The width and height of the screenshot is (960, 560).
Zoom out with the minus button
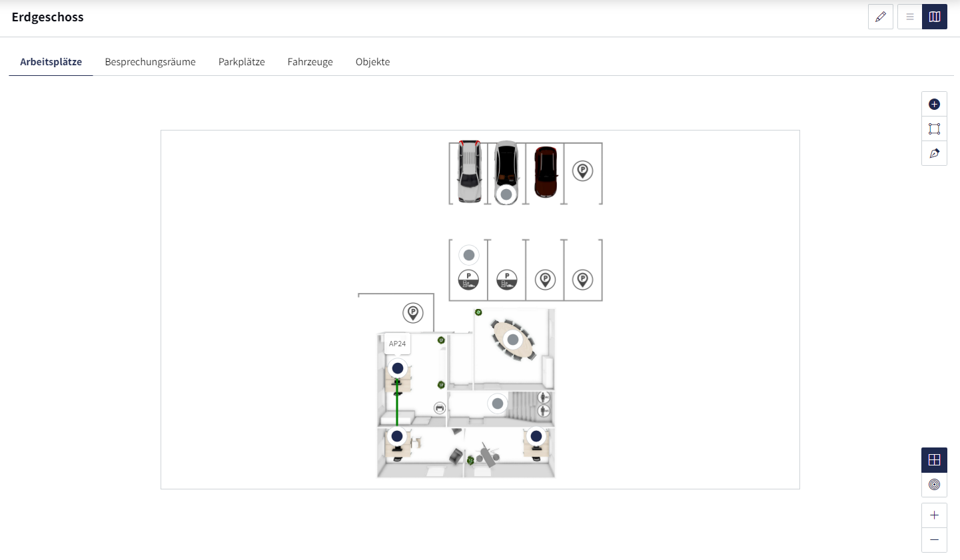click(x=934, y=540)
